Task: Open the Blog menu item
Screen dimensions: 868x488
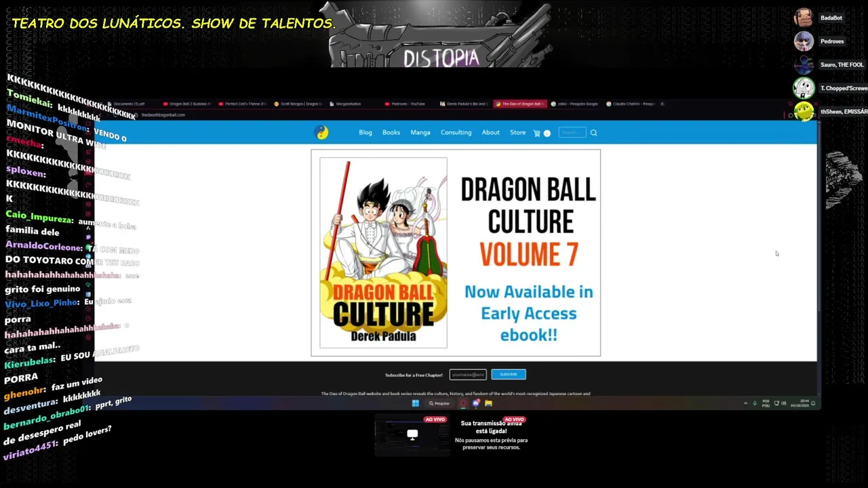Action: pos(366,132)
